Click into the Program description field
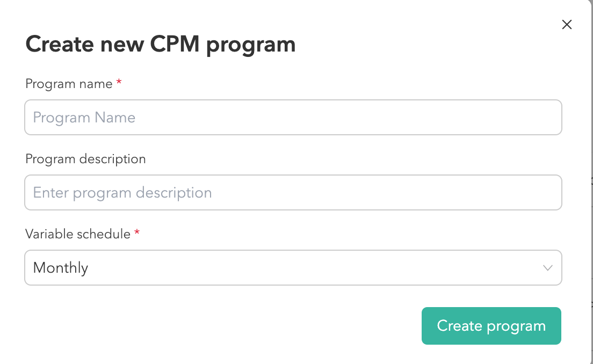This screenshot has height=364, width=593. coord(293,192)
